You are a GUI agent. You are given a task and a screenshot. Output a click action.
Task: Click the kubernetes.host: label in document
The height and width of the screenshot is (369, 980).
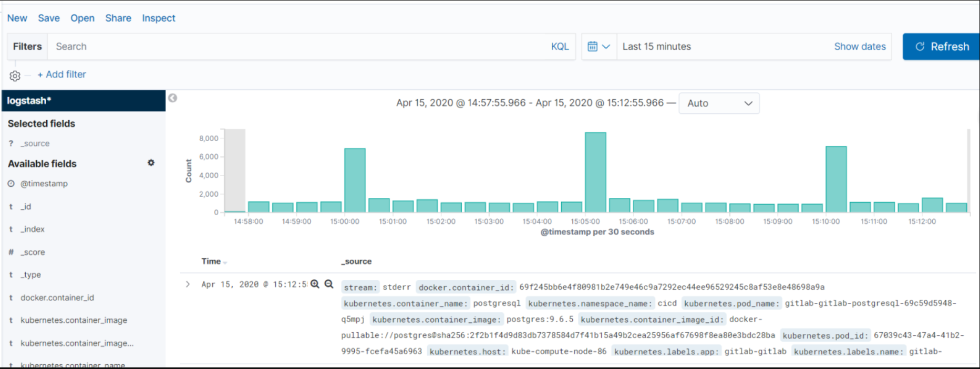pos(468,351)
